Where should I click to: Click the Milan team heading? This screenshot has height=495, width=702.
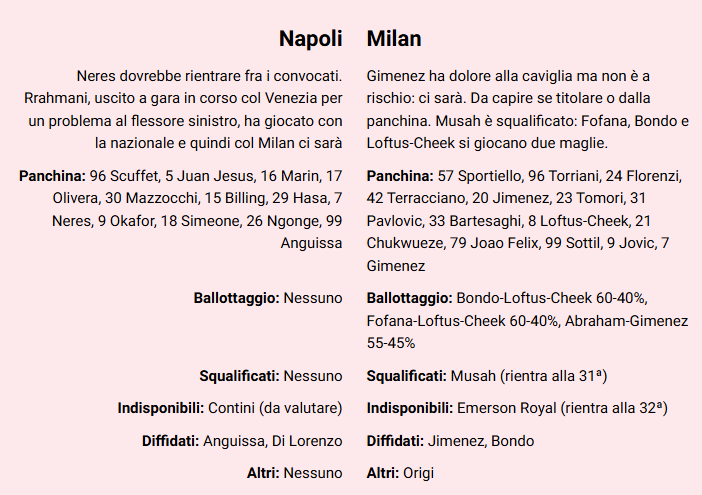click(x=394, y=38)
